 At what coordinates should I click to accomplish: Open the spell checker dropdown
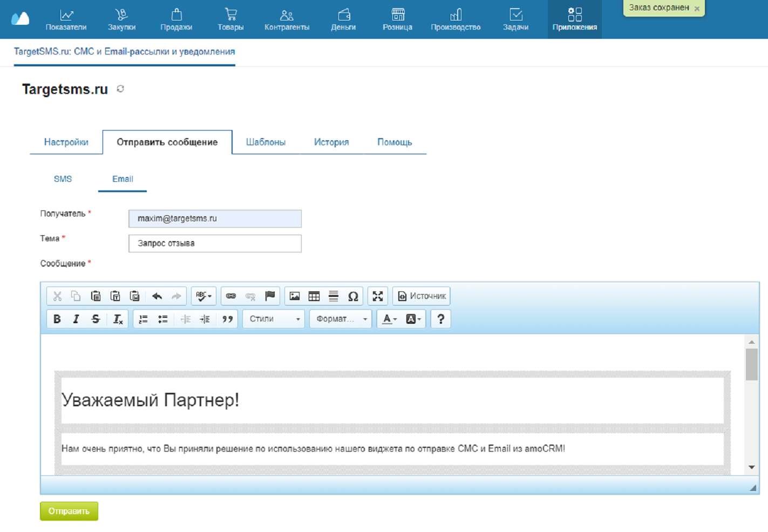pos(203,296)
